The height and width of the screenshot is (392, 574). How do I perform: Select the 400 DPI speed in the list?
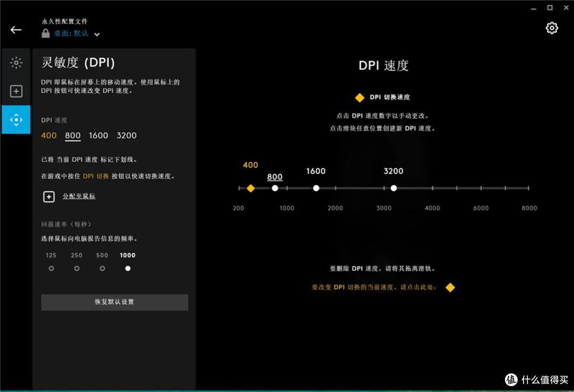pos(49,135)
